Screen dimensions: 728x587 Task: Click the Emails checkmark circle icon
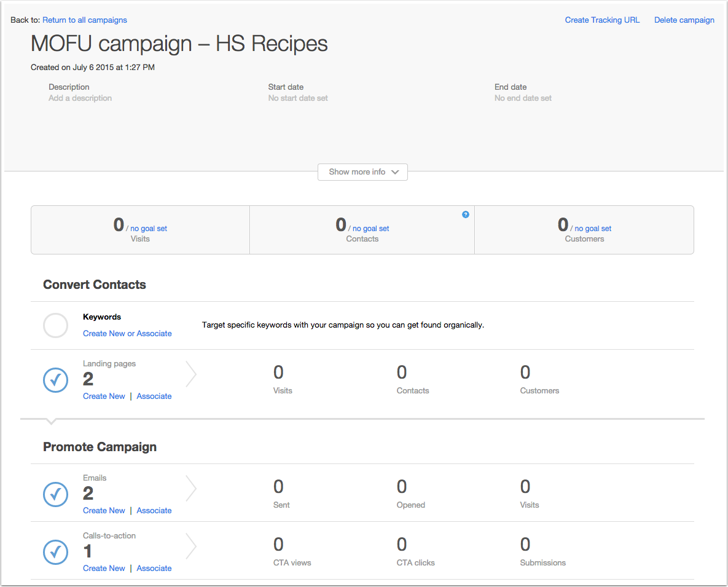tap(56, 494)
